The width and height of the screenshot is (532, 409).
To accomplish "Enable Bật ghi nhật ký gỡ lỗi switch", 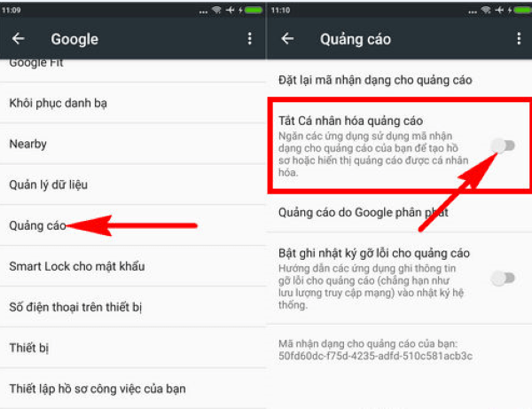I will point(503,279).
